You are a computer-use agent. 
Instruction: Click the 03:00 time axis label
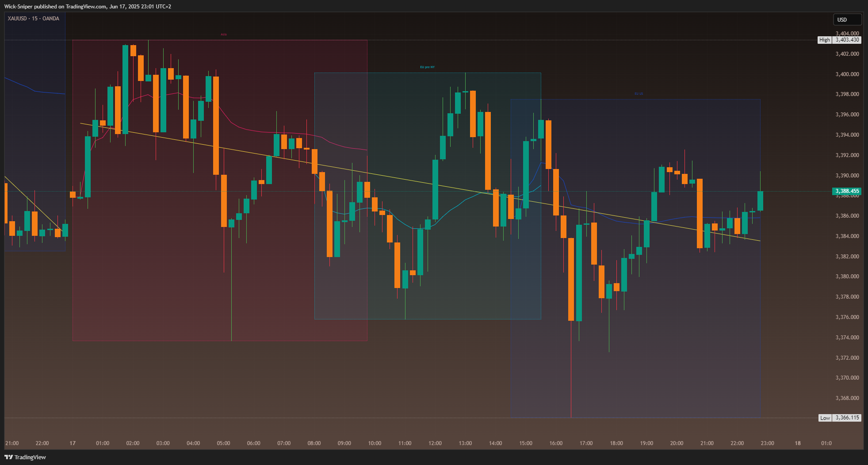tap(163, 443)
